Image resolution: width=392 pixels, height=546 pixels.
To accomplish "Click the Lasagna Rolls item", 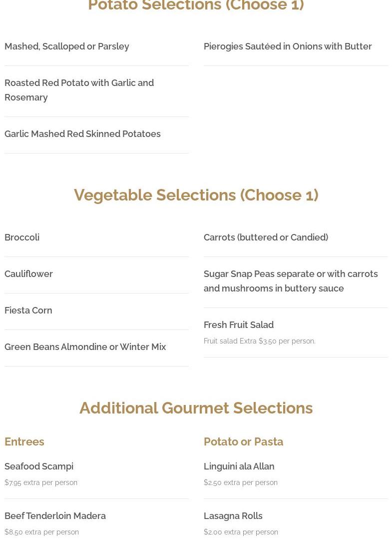I will pos(233,516).
